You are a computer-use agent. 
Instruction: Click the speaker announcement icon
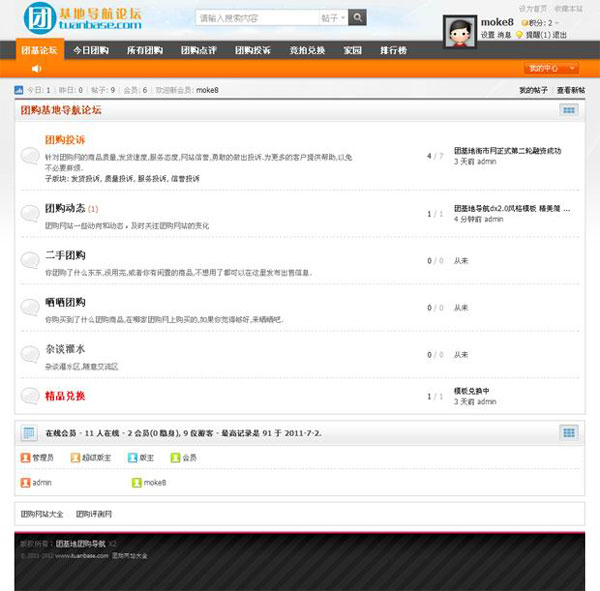click(36, 68)
